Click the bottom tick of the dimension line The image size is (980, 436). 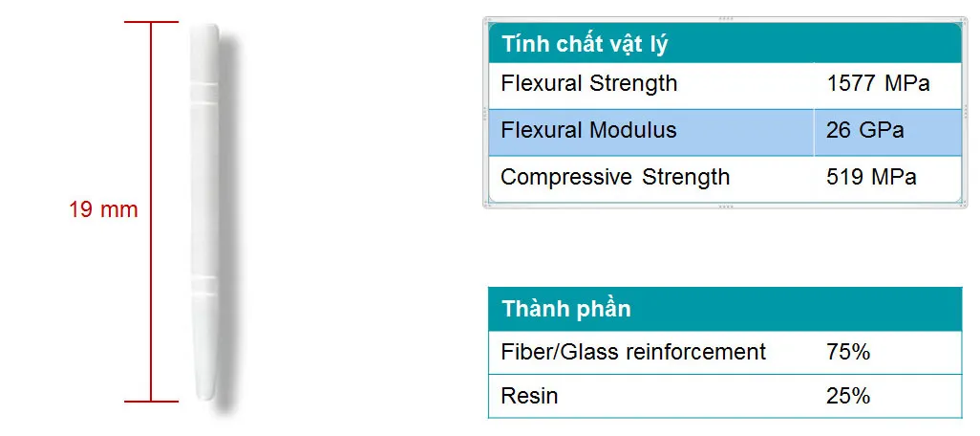(x=151, y=402)
